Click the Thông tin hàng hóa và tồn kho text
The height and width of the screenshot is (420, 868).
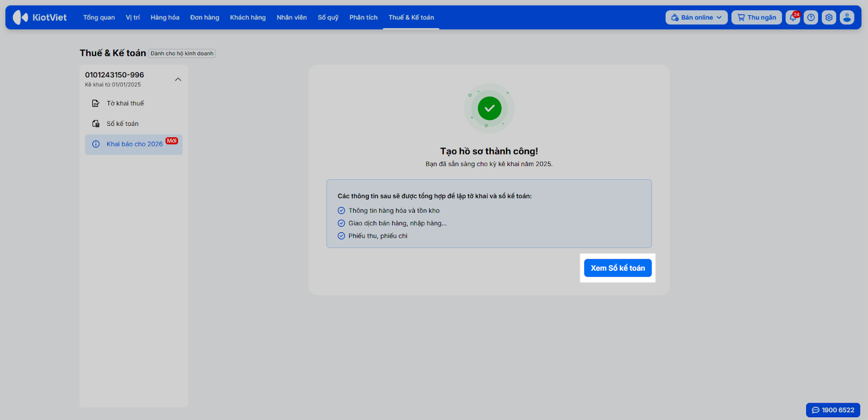pyautogui.click(x=394, y=211)
